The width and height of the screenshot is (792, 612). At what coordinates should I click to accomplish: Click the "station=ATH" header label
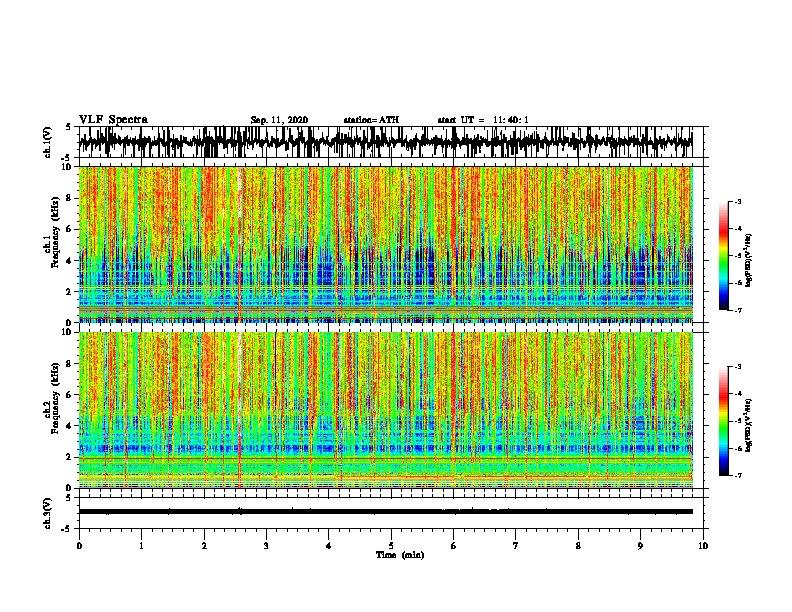click(x=371, y=120)
